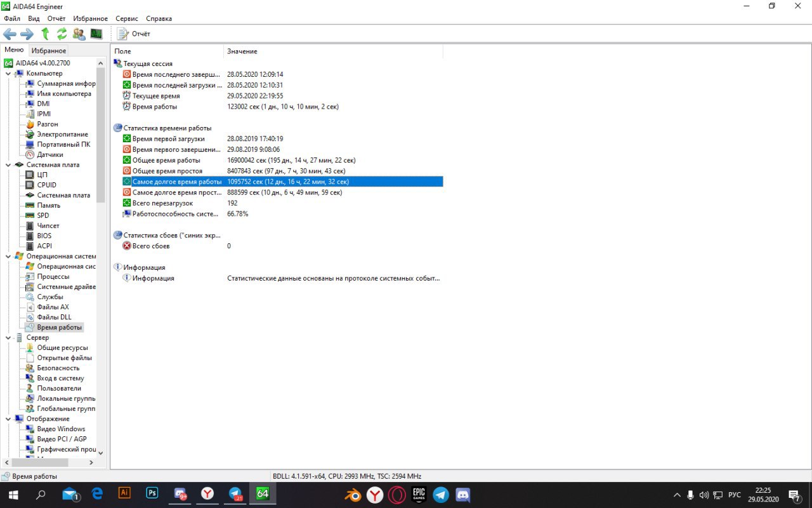Open the system monitor toolbar icon
The height and width of the screenshot is (508, 812).
[x=96, y=34]
